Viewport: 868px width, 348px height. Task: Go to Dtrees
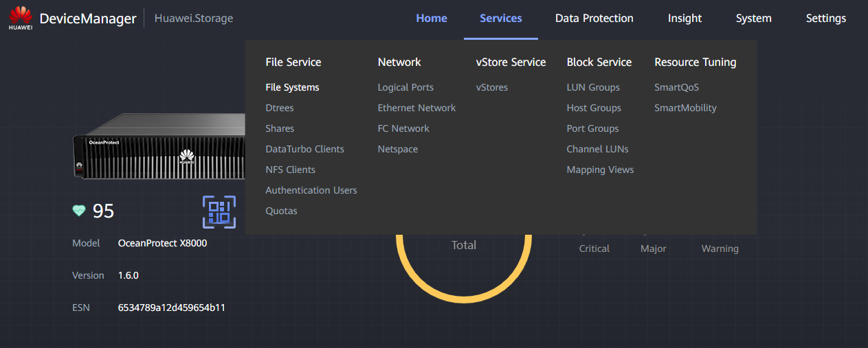coord(280,108)
